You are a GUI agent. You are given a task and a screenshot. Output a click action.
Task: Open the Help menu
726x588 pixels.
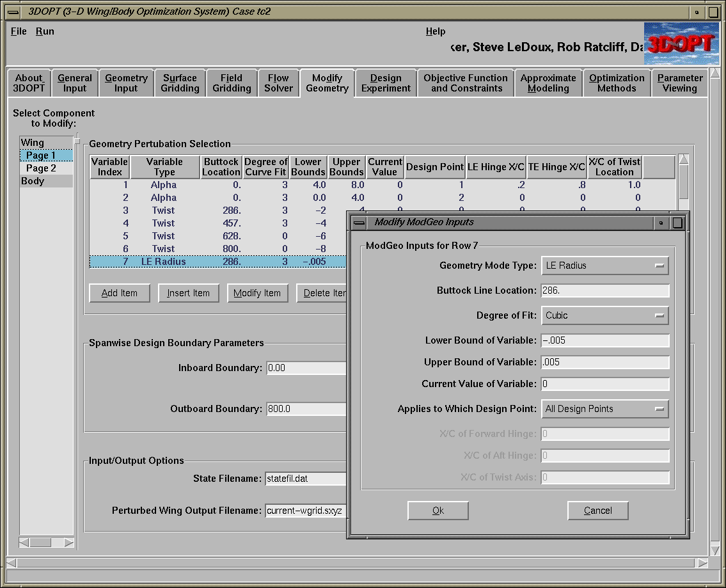pos(435,31)
